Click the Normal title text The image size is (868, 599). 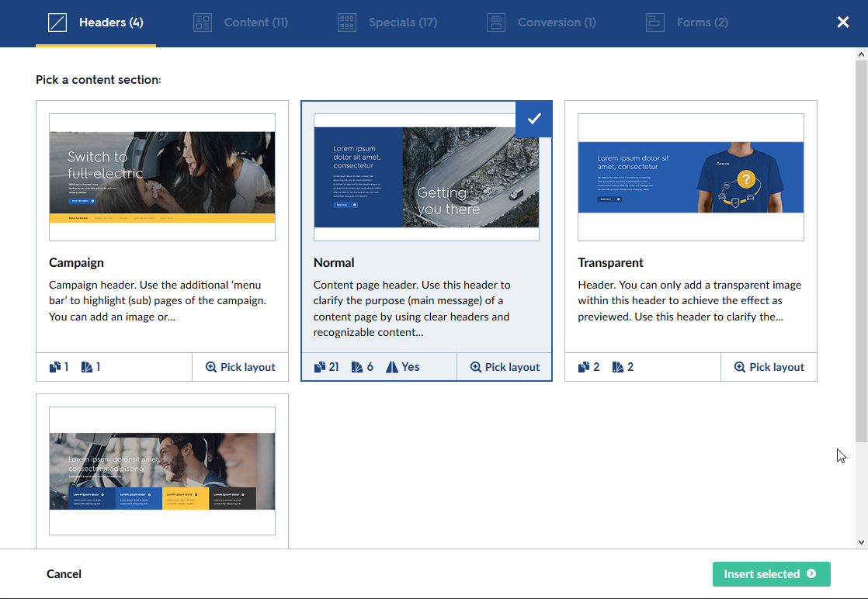[334, 263]
